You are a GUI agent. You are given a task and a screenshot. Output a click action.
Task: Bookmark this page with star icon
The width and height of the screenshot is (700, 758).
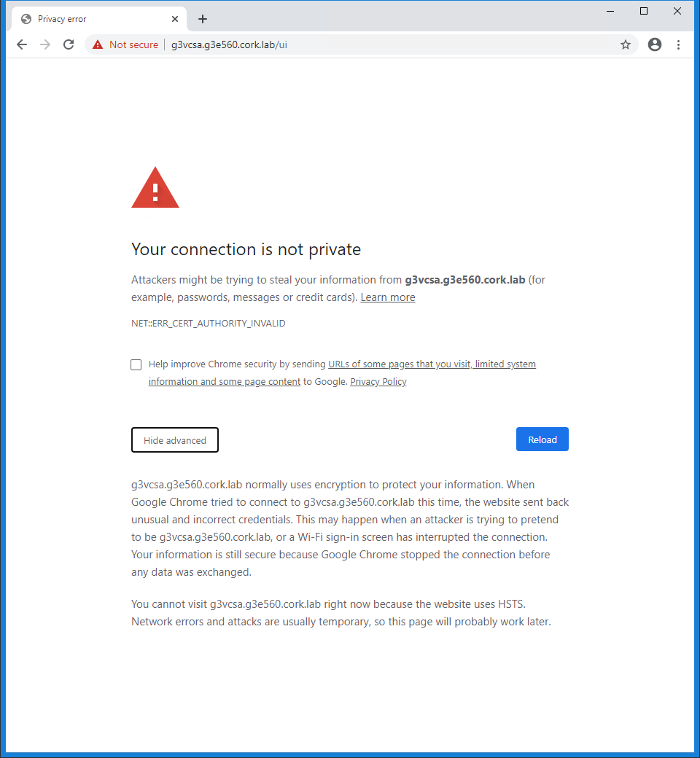pos(626,44)
